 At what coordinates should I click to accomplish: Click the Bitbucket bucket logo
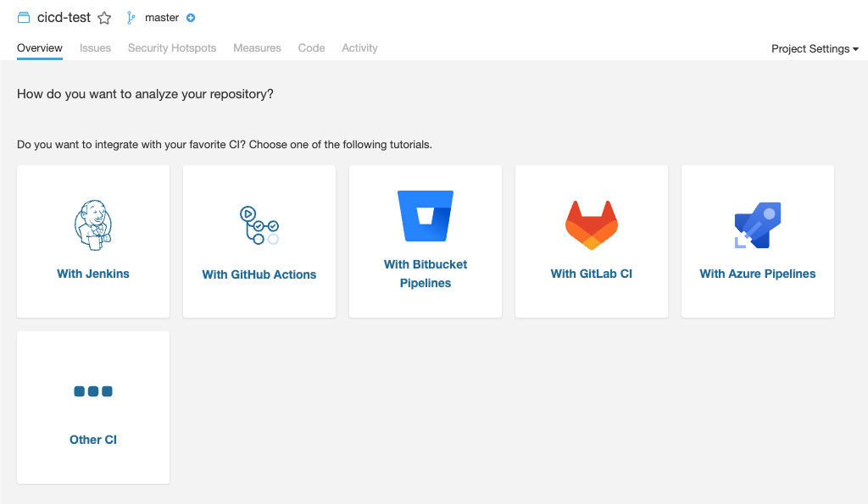(x=426, y=216)
